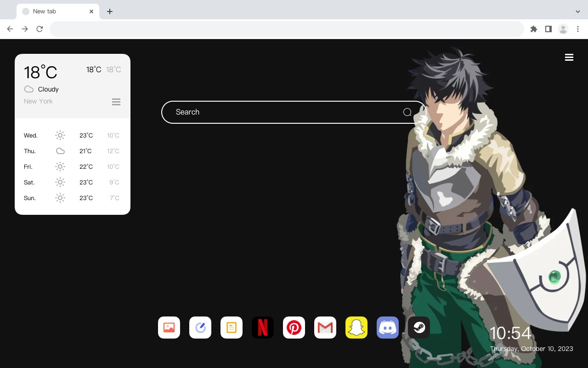Open the weather widget menu icon
This screenshot has width=588, height=368.
pos(116,102)
